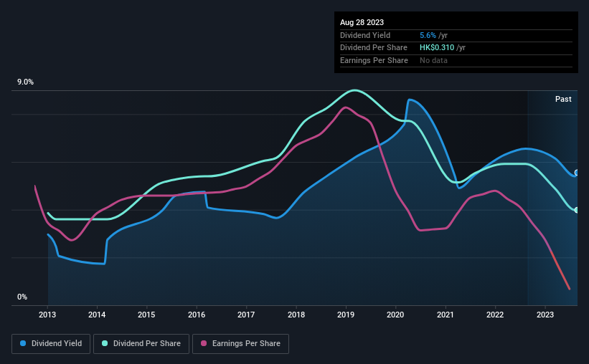Click the 2020 x-axis label
The width and height of the screenshot is (589, 364).
point(395,315)
